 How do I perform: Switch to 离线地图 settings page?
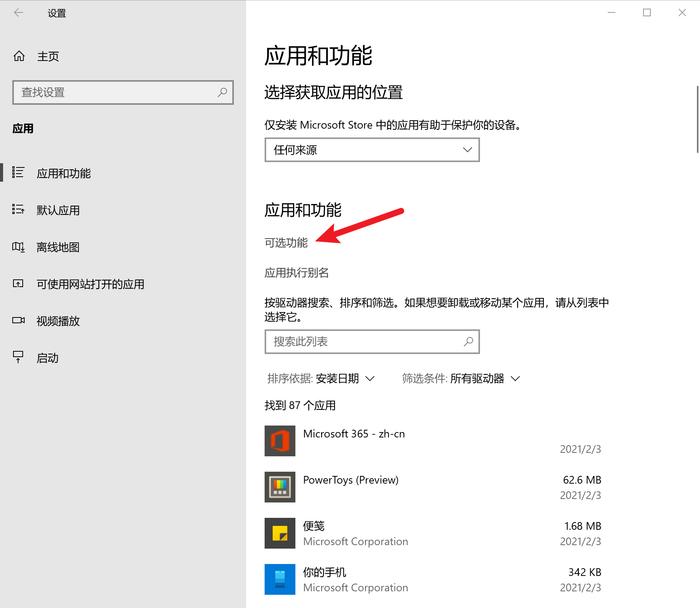[58, 247]
